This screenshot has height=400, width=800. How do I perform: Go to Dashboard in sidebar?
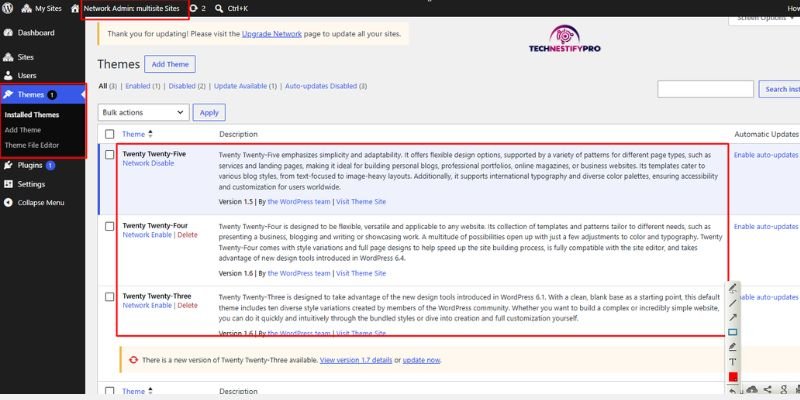coord(36,33)
